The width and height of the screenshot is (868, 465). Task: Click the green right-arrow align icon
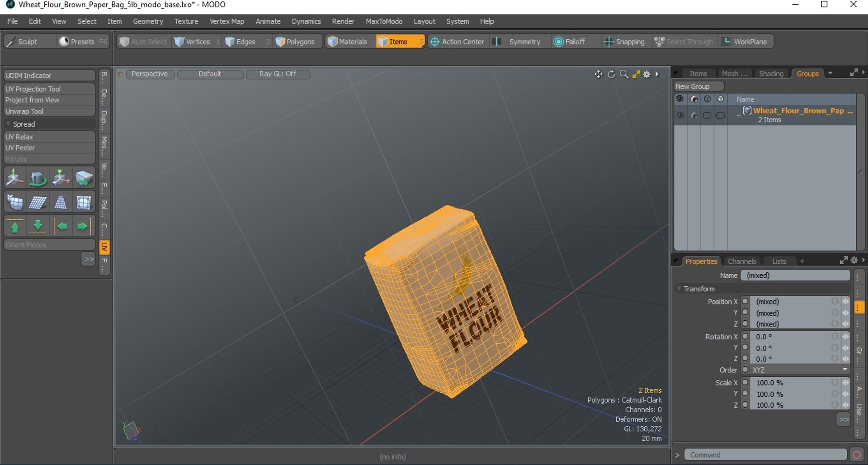(84, 226)
